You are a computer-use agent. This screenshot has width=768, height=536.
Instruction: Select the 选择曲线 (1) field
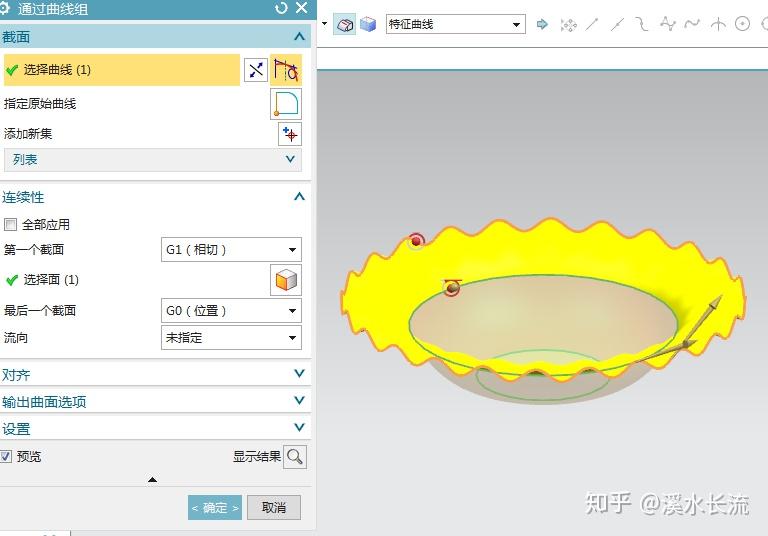pos(121,70)
